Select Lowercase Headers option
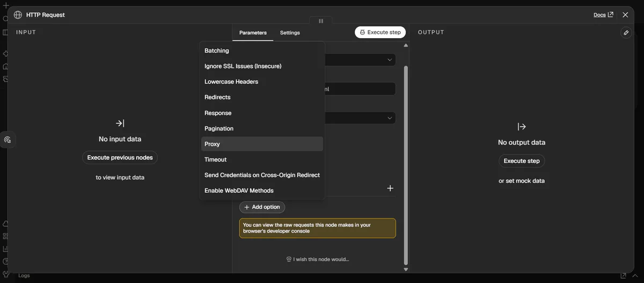Screen dimensions: 644x283 (262, 82)
